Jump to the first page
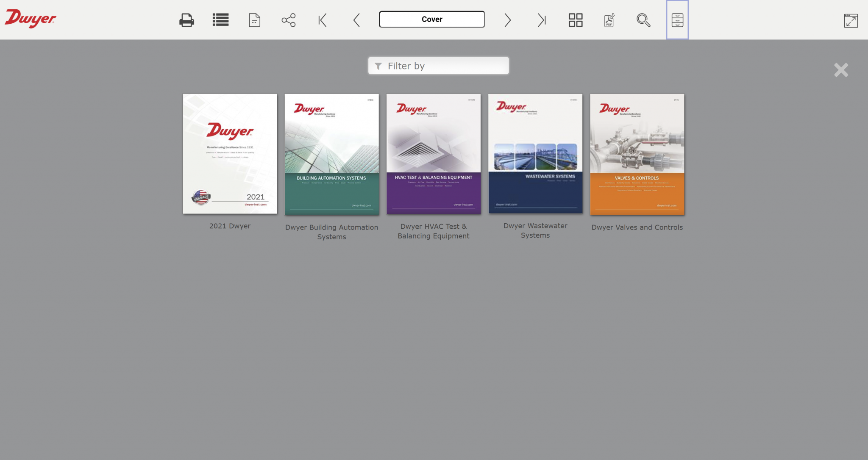Viewport: 868px width, 460px height. click(322, 19)
